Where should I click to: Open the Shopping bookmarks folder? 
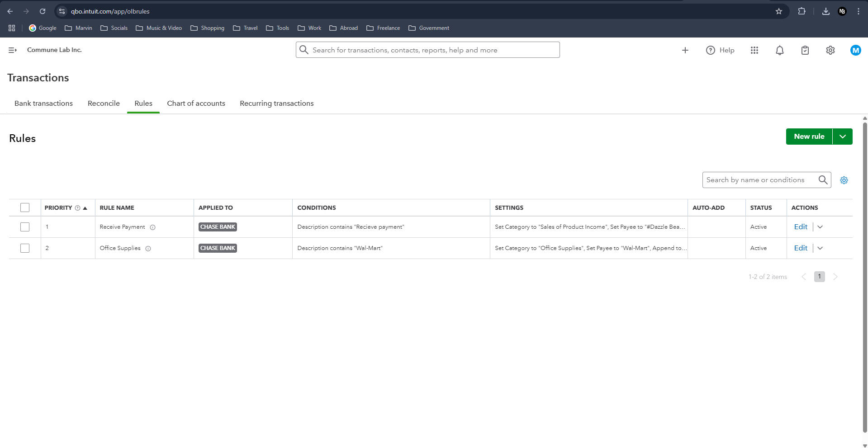click(x=207, y=28)
